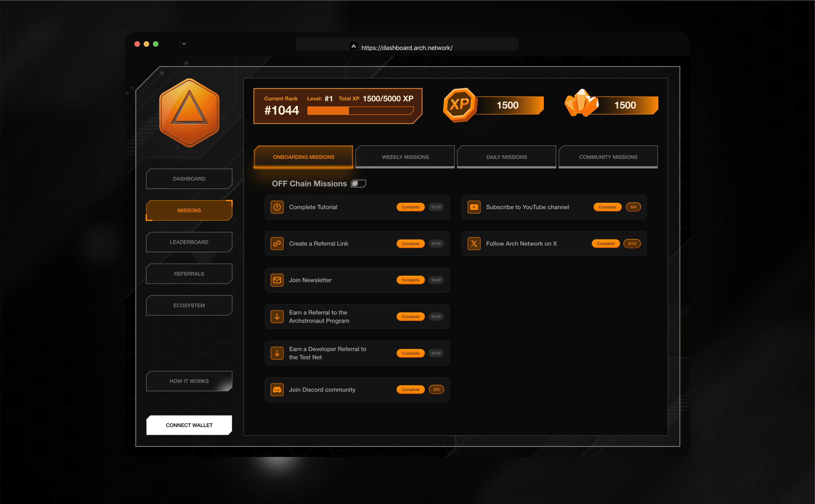
Task: Click Complete for Developer Referral mission
Action: (x=410, y=353)
